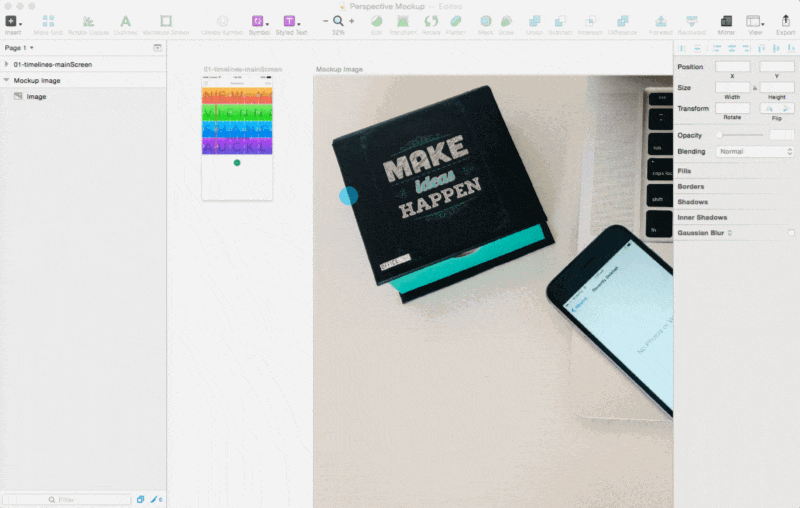Click the Rotate toolbar icon

point(431,21)
